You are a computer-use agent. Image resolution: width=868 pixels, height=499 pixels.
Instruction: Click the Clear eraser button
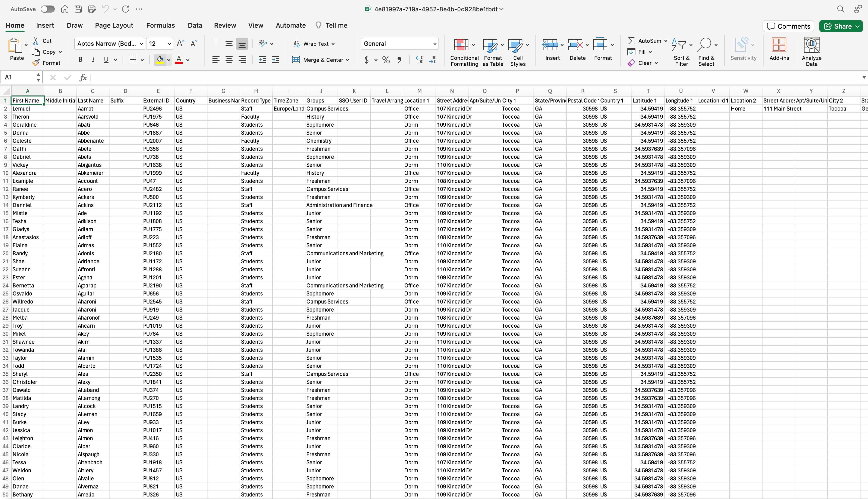click(x=642, y=63)
